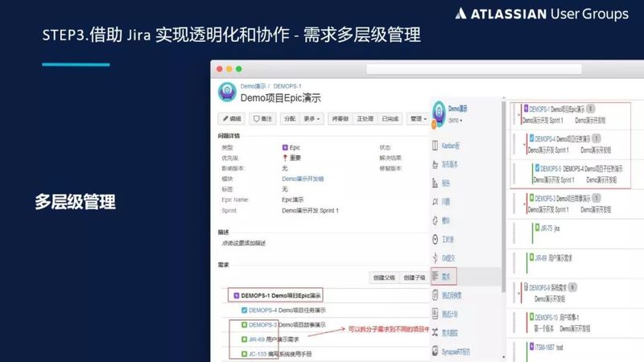Click the 问题 issues search icon
The width and height of the screenshot is (644, 362).
(436, 202)
